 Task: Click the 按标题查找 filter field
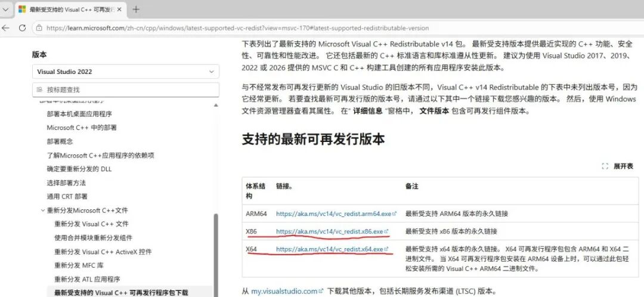tap(126, 89)
